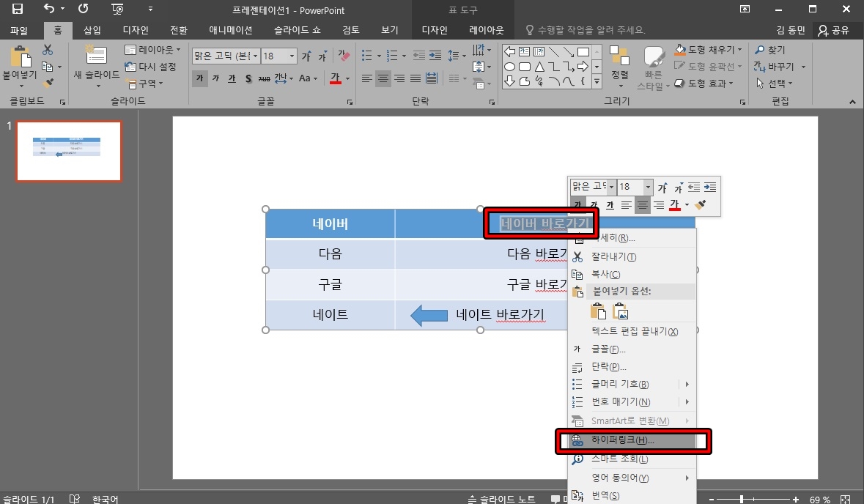Viewport: 864px width, 504px height.
Task: Clear all formatting with eraser icon
Action: point(344,56)
